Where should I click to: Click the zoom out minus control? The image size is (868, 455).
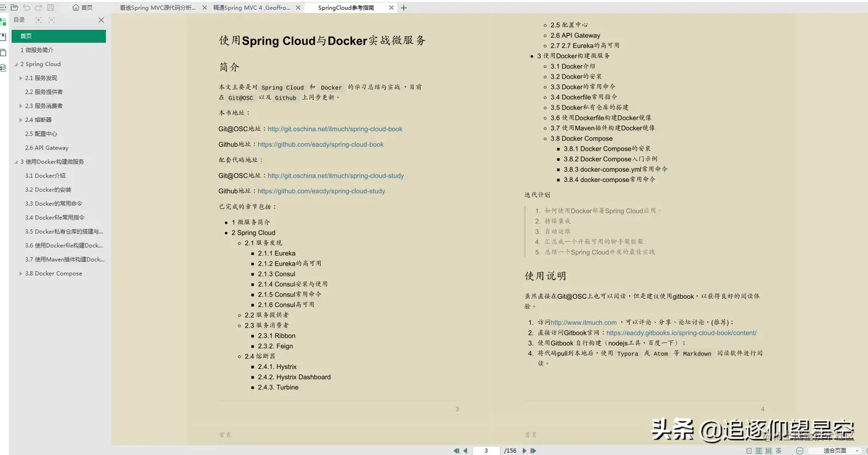pyautogui.click(x=800, y=450)
